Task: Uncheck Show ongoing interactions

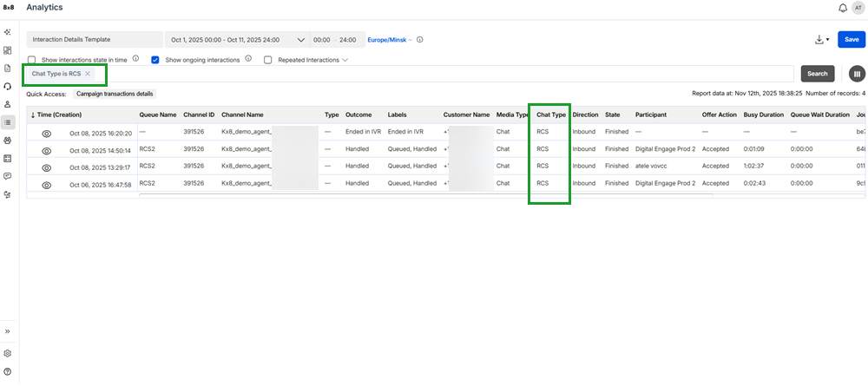Action: (155, 60)
